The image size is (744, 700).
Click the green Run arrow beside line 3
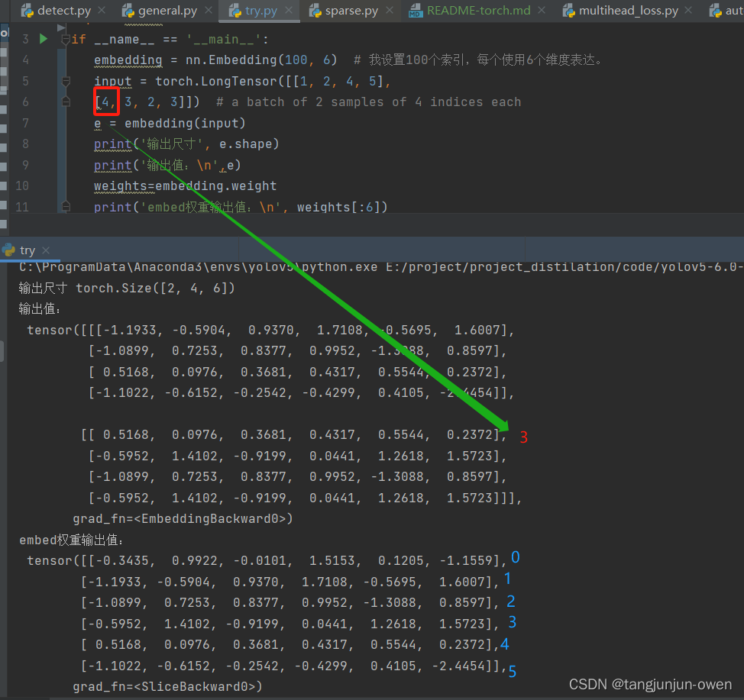click(44, 39)
